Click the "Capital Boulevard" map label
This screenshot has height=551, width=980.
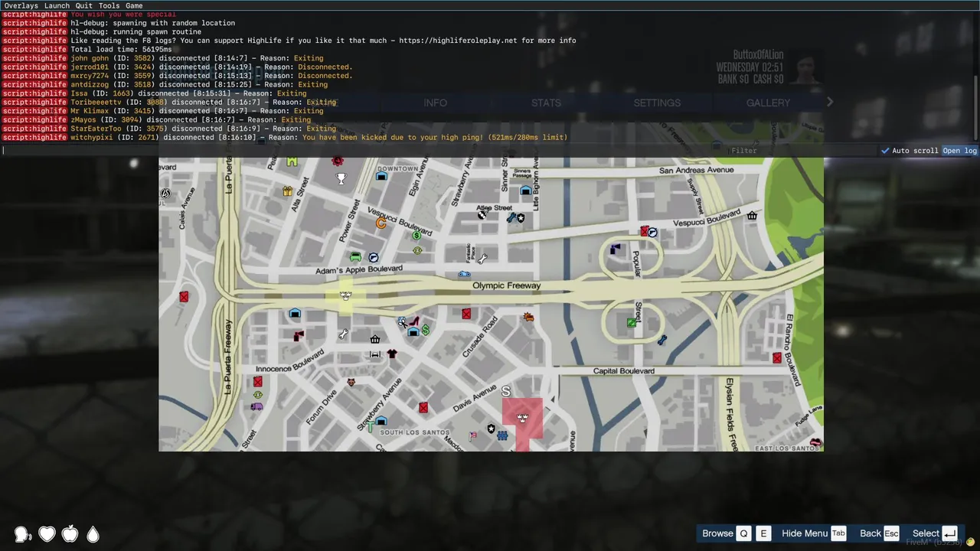click(x=624, y=371)
